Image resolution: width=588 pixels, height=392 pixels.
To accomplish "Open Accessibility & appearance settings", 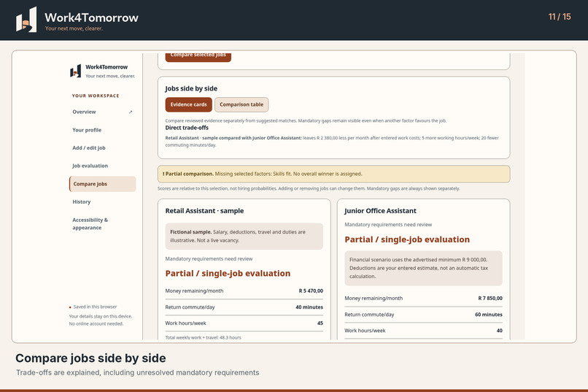I will click(102, 223).
